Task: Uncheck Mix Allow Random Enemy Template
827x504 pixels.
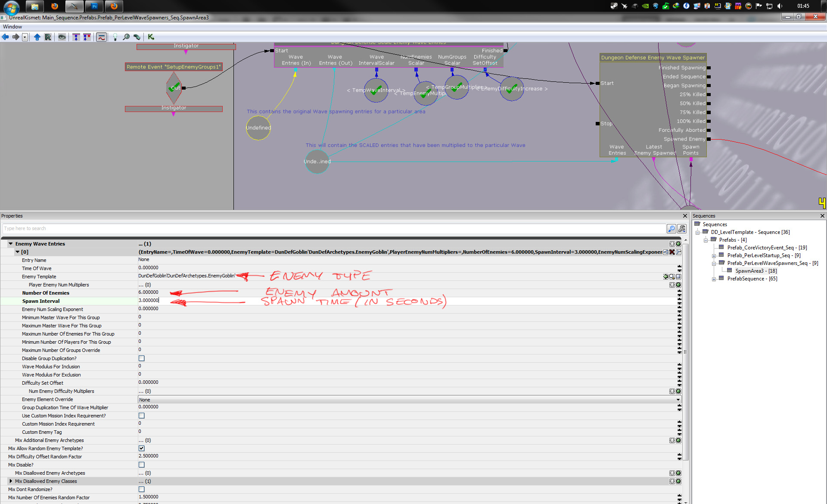Action: (x=142, y=448)
